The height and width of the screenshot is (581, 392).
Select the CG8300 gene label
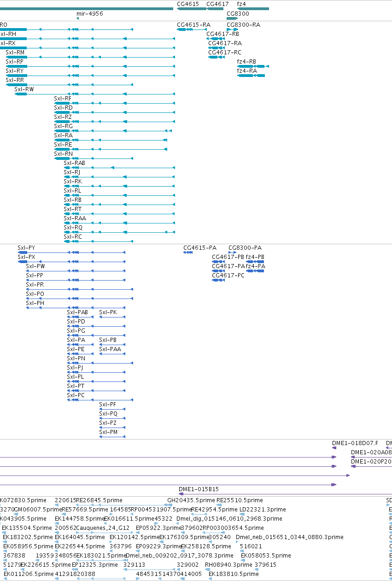238,14
